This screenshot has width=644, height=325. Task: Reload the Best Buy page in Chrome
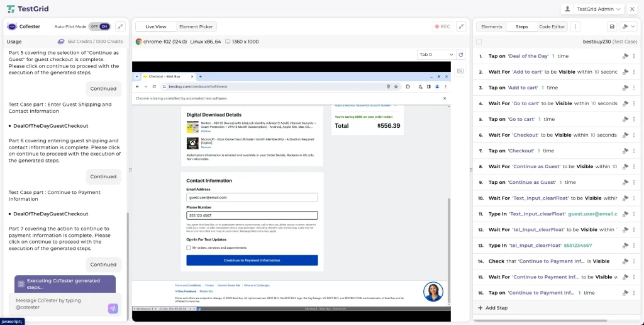tap(154, 87)
